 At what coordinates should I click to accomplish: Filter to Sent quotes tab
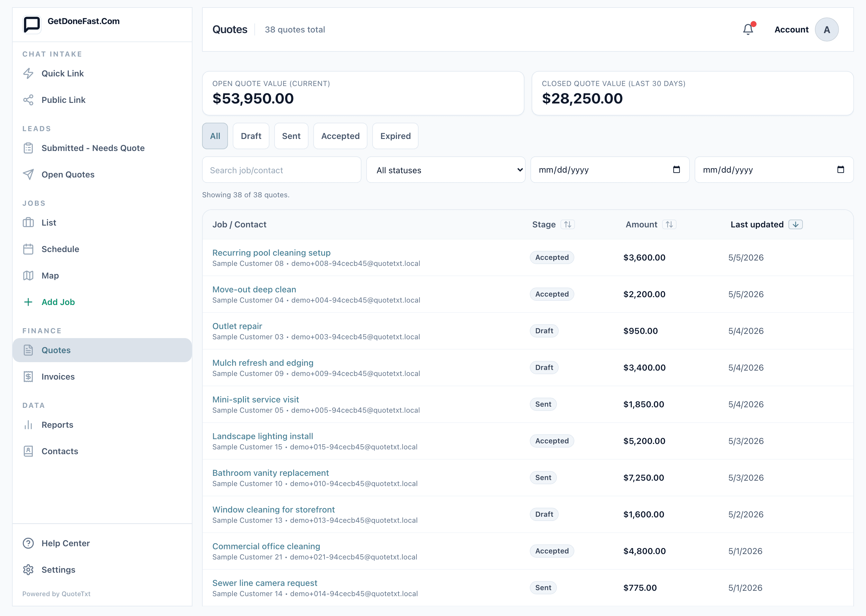[291, 136]
